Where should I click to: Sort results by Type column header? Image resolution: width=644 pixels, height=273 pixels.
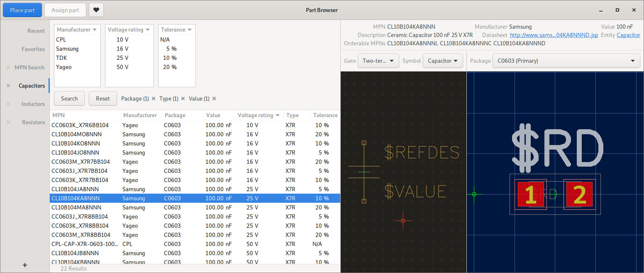pos(297,115)
